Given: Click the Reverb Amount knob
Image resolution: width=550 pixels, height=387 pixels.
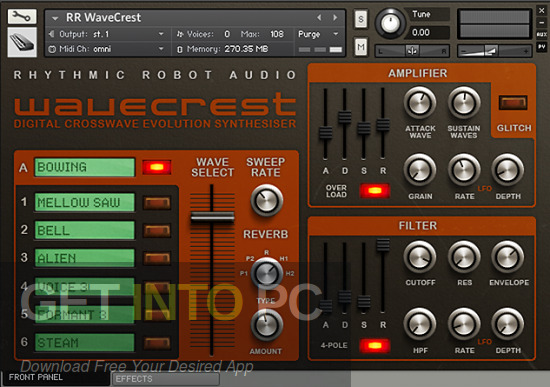Looking at the screenshot, I should (x=267, y=325).
